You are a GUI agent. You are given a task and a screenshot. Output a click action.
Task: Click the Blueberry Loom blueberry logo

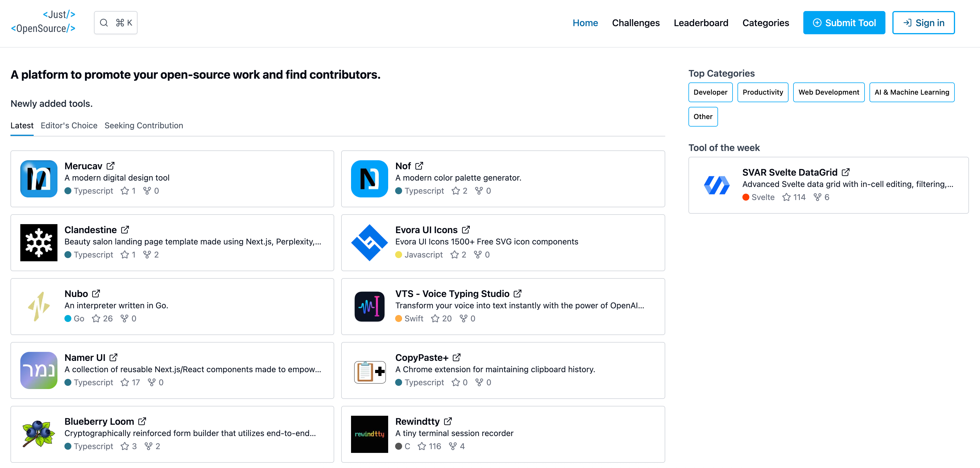pos(38,434)
